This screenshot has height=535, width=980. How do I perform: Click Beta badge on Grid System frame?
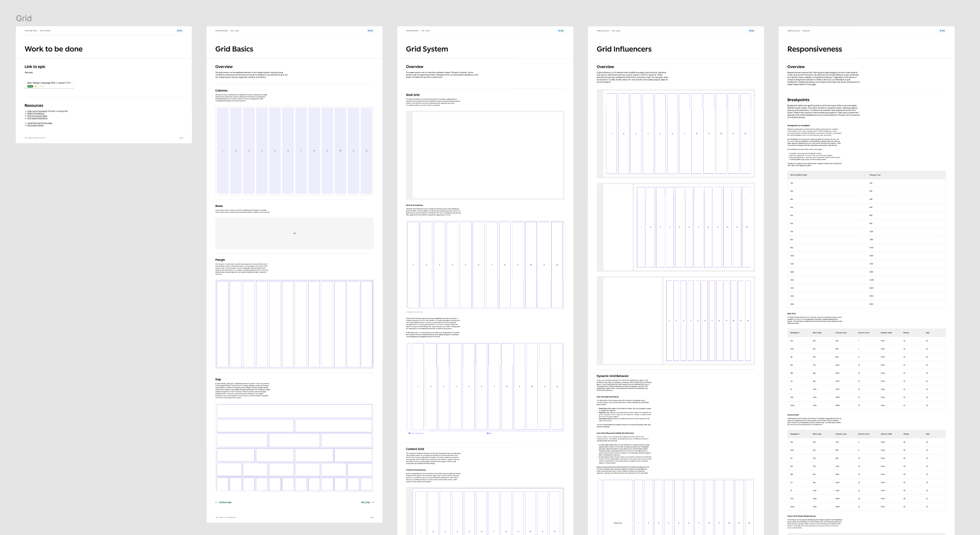coord(561,30)
